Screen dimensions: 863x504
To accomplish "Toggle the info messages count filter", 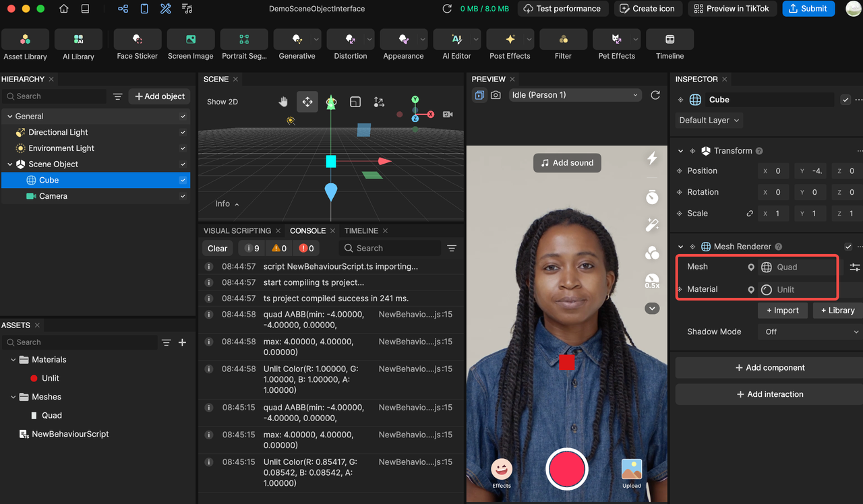I will pyautogui.click(x=251, y=249).
